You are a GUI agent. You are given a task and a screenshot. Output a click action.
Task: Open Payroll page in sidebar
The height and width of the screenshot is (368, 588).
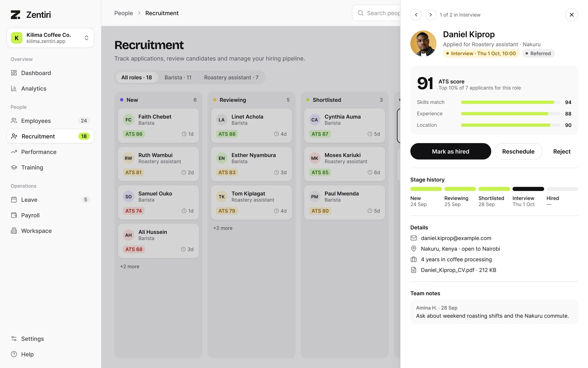(50, 215)
